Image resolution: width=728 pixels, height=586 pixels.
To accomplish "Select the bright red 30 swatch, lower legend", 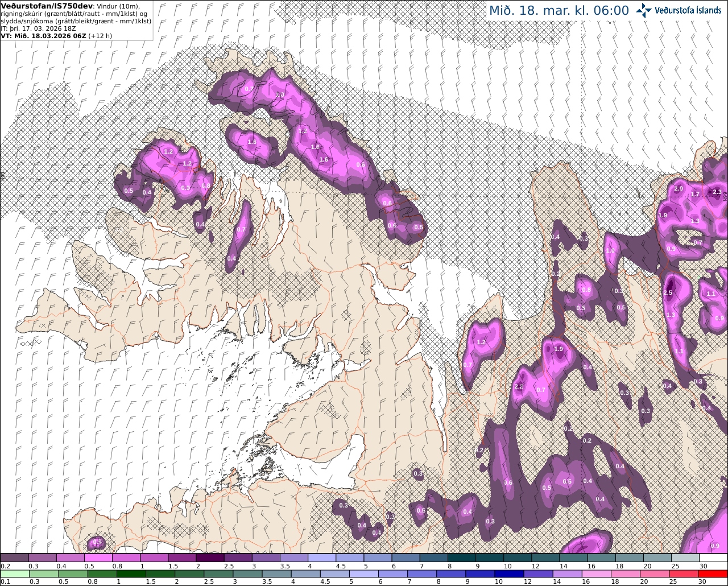I will pyautogui.click(x=713, y=573).
